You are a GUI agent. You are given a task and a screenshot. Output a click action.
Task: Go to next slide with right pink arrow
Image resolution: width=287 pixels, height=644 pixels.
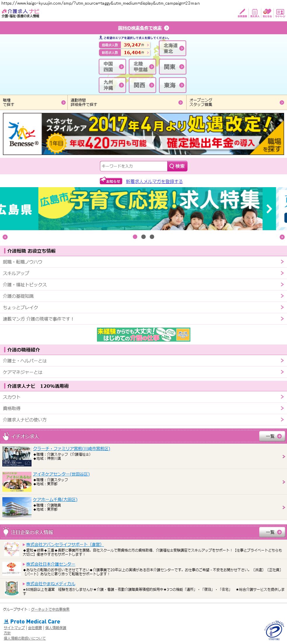click(282, 237)
